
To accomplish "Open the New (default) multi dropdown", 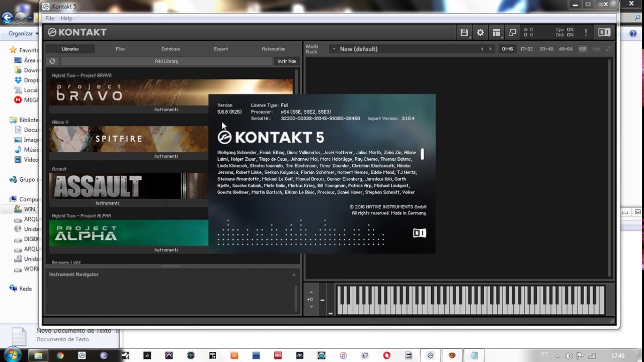I will 333,49.
